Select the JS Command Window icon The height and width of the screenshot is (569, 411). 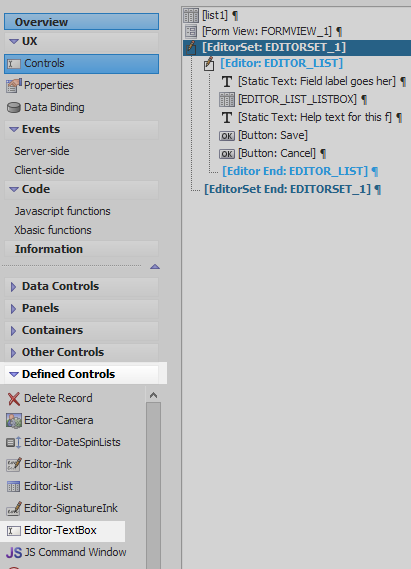click(14, 552)
